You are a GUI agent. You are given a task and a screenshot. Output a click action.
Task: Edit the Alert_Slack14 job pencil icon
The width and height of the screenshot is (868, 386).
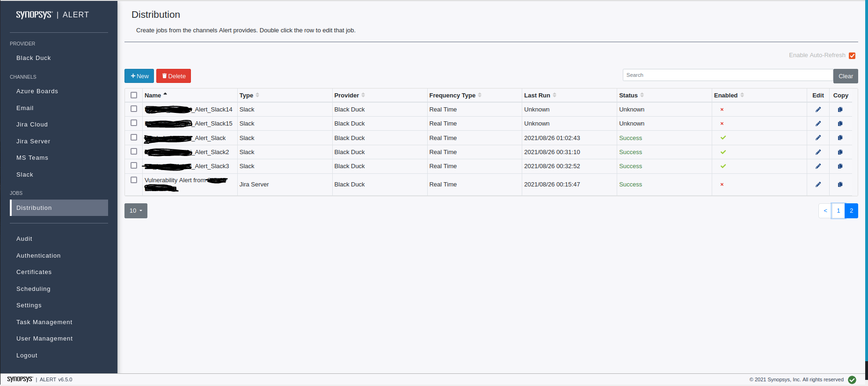818,110
